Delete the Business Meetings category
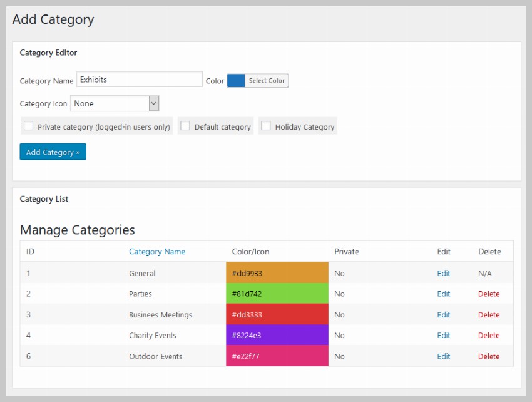The height and width of the screenshot is (402, 532). (489, 315)
